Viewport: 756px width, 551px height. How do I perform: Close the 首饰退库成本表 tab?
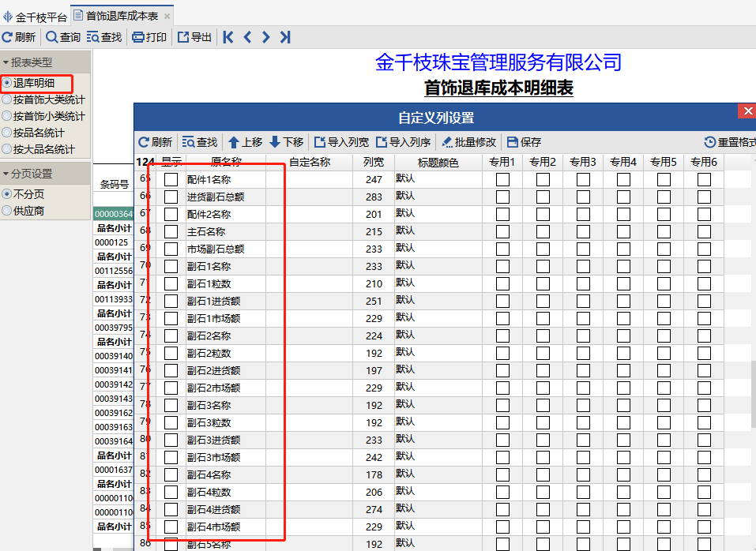pos(167,17)
